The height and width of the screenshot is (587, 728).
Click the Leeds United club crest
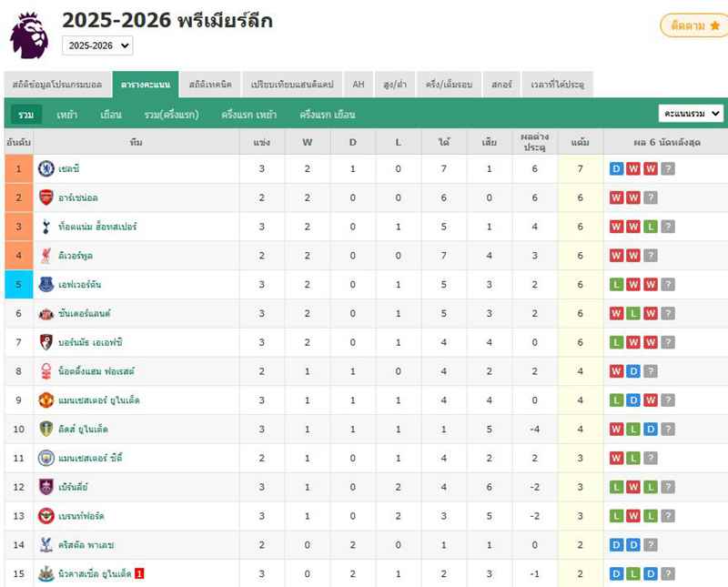(x=46, y=430)
